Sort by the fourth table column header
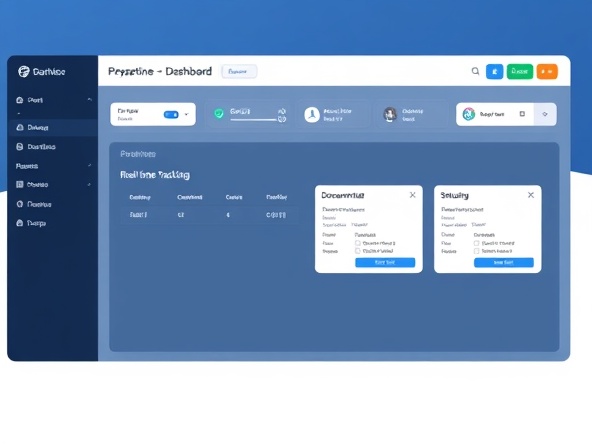The height and width of the screenshot is (448, 592). point(276,197)
